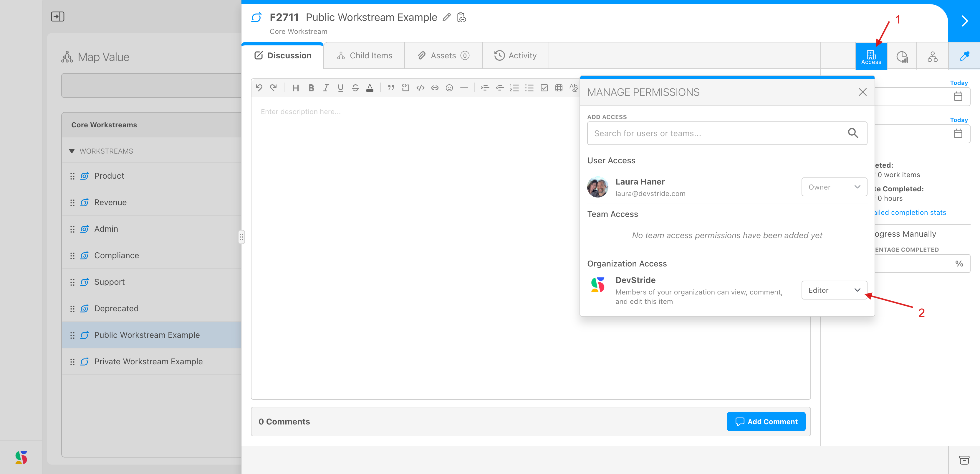Click the search users or teams field
Viewport: 980px width, 474px height.
(x=717, y=133)
